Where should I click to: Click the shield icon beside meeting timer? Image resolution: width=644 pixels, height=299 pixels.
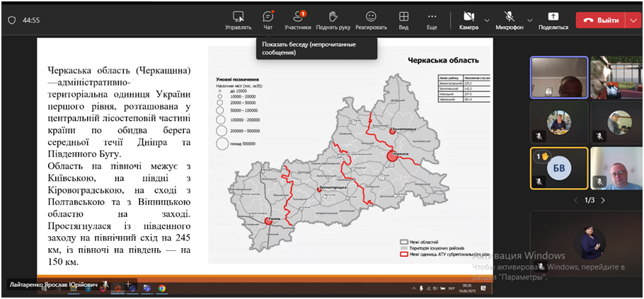tap(11, 20)
